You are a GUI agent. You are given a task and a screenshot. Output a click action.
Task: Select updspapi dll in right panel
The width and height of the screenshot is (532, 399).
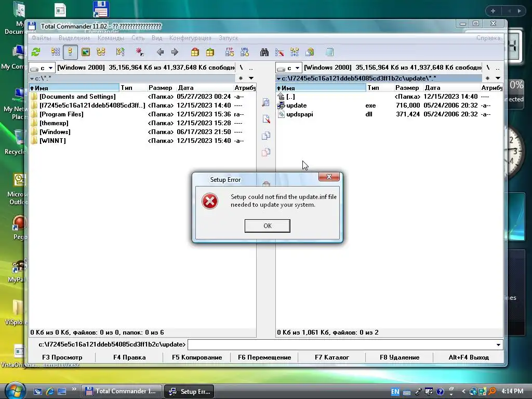(x=389, y=114)
